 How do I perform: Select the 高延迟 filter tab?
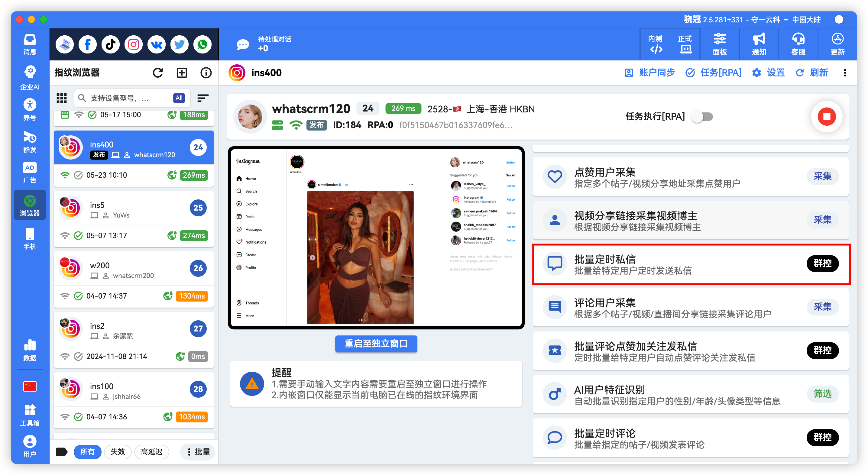pos(152,452)
